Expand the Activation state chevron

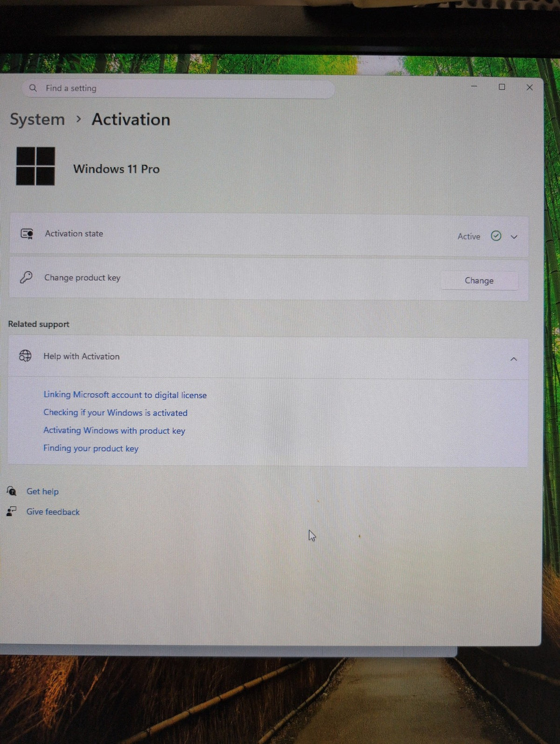coord(514,237)
